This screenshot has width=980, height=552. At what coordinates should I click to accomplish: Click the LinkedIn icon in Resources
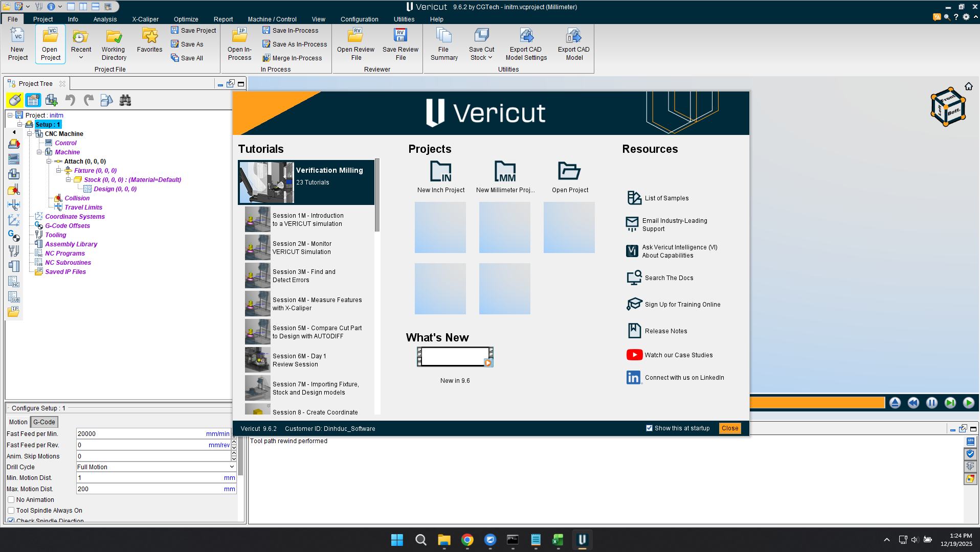click(x=634, y=378)
